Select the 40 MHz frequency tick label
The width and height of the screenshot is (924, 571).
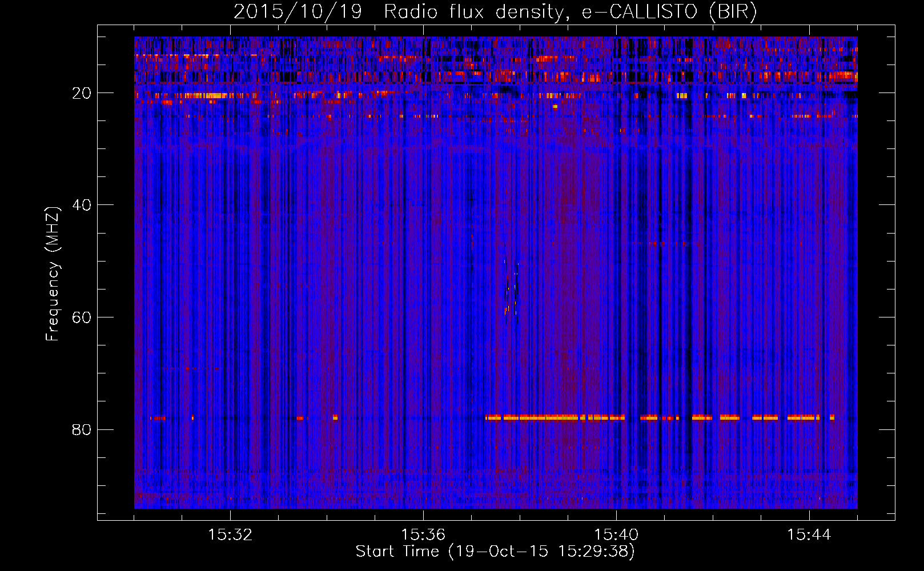82,205
